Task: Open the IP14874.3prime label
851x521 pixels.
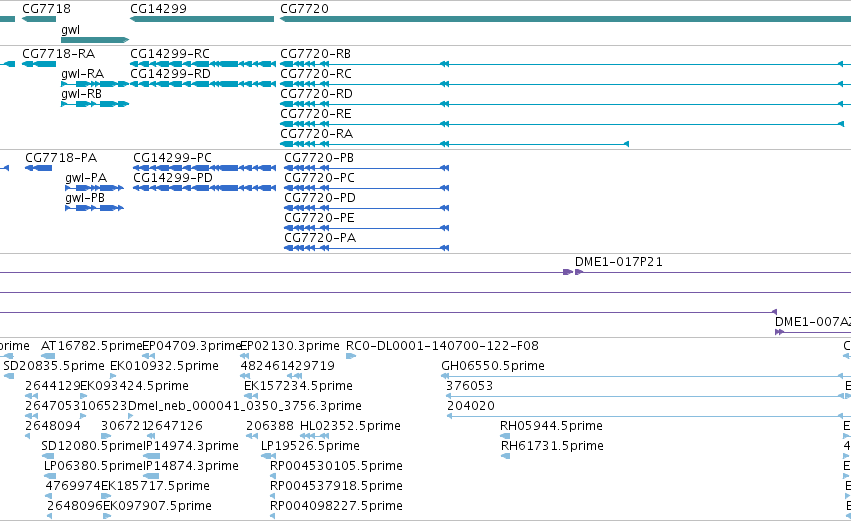Action: pos(190,467)
